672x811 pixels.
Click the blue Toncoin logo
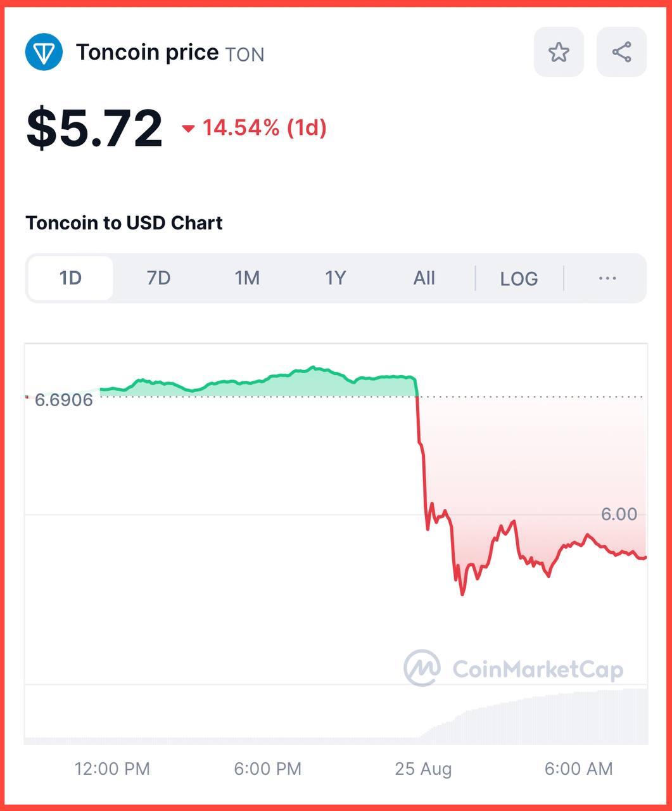click(44, 52)
